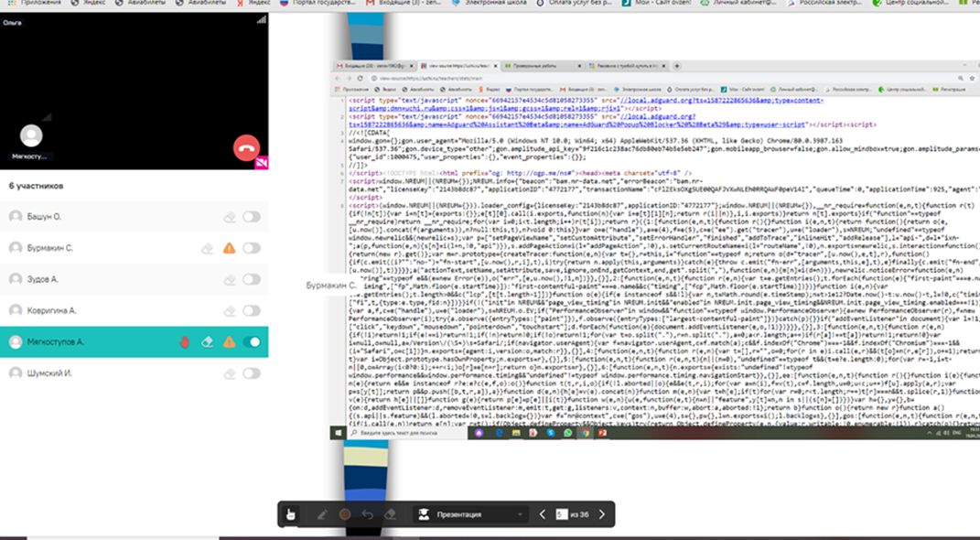The width and height of the screenshot is (980, 540).
Task: Click the avatar of Бурмакин С.
Action: [16, 247]
